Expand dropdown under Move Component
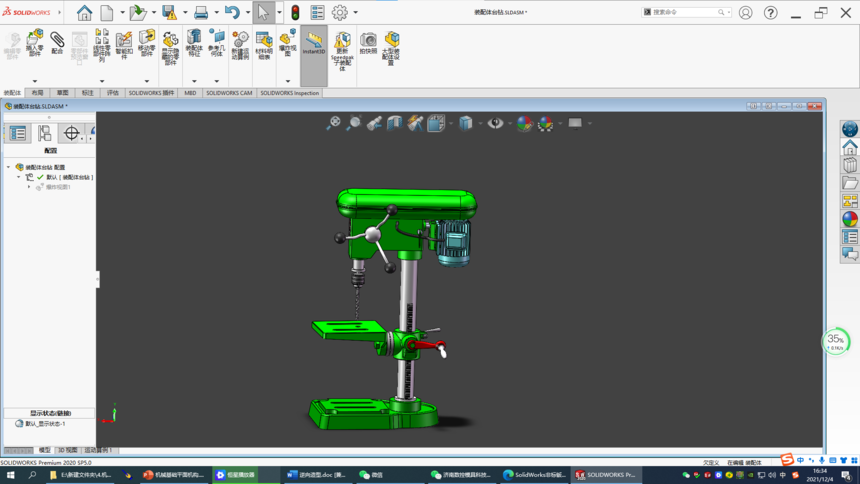 click(x=146, y=81)
